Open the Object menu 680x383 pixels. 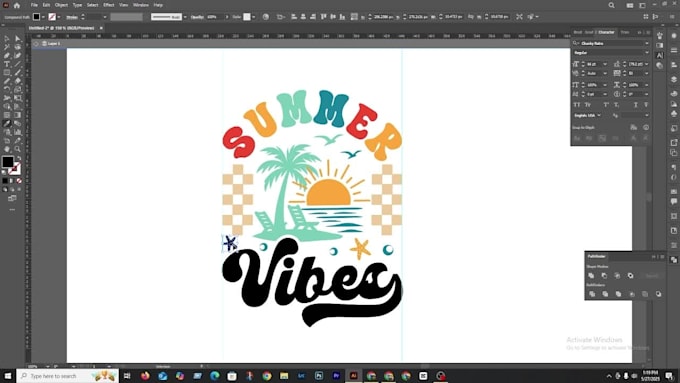click(x=61, y=5)
